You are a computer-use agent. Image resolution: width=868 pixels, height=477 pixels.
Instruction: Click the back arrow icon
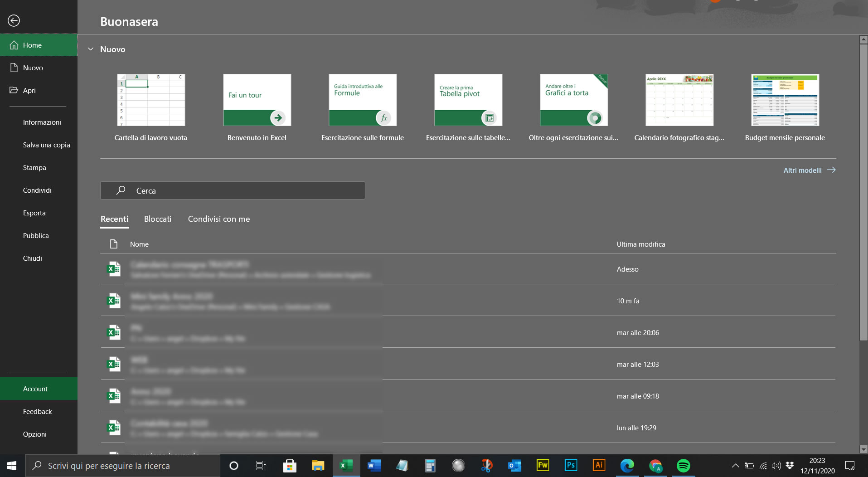tap(14, 20)
